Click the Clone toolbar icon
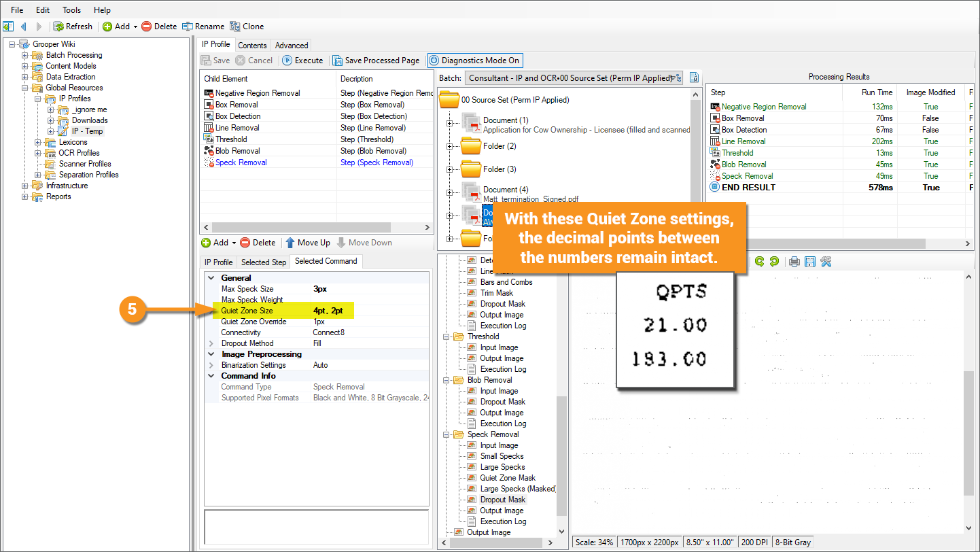This screenshot has height=552, width=980. coord(235,27)
